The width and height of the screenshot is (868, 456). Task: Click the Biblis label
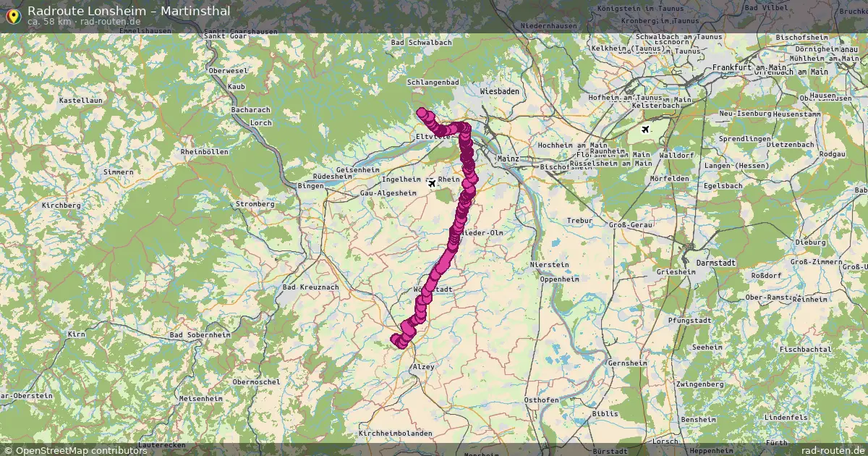coord(605,414)
